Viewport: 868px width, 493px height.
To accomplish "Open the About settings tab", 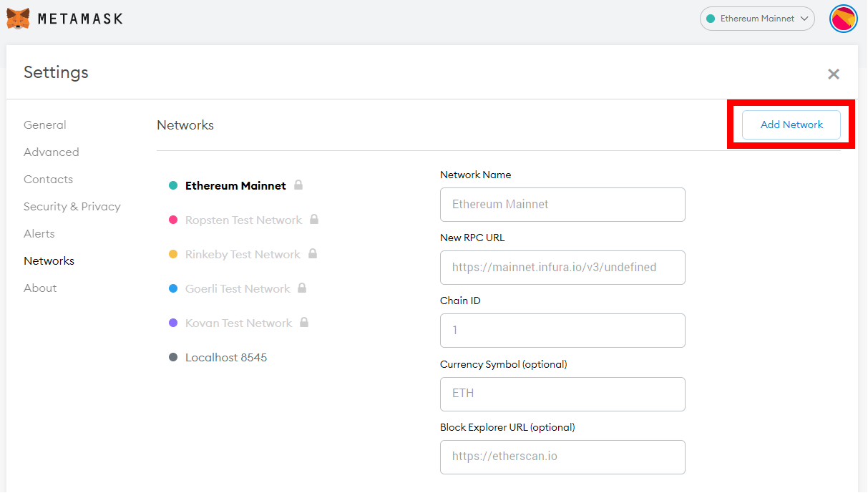I will pyautogui.click(x=40, y=288).
